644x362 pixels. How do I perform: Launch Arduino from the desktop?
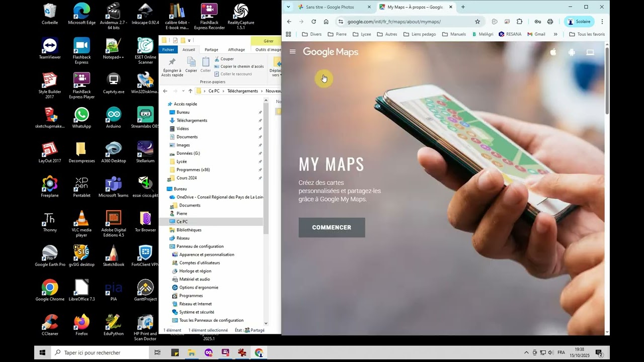coord(113,118)
